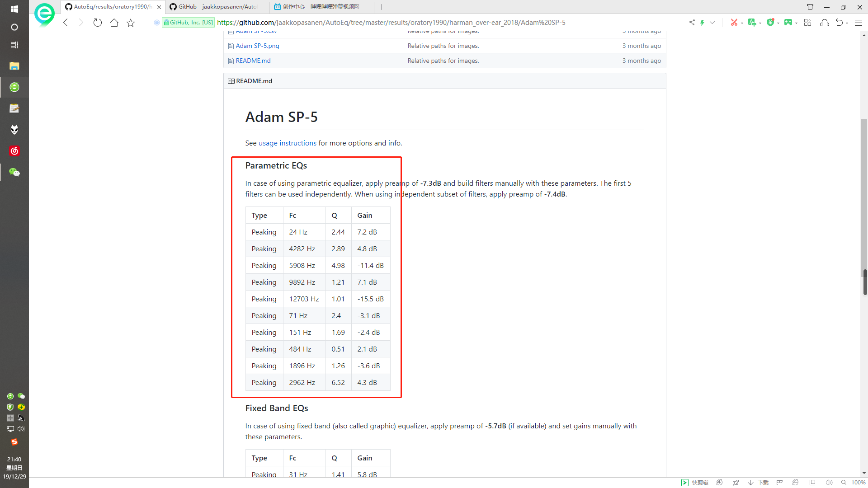Click the headphones icon in the toolbar

pyautogui.click(x=824, y=23)
